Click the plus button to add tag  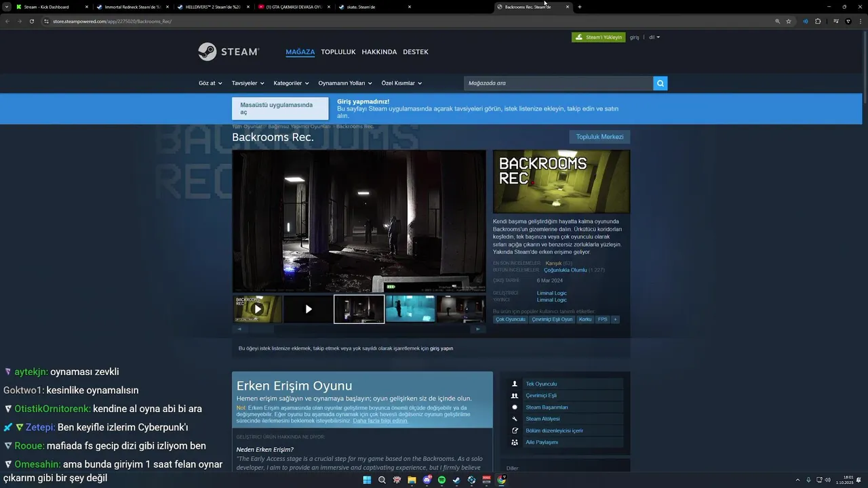point(615,319)
